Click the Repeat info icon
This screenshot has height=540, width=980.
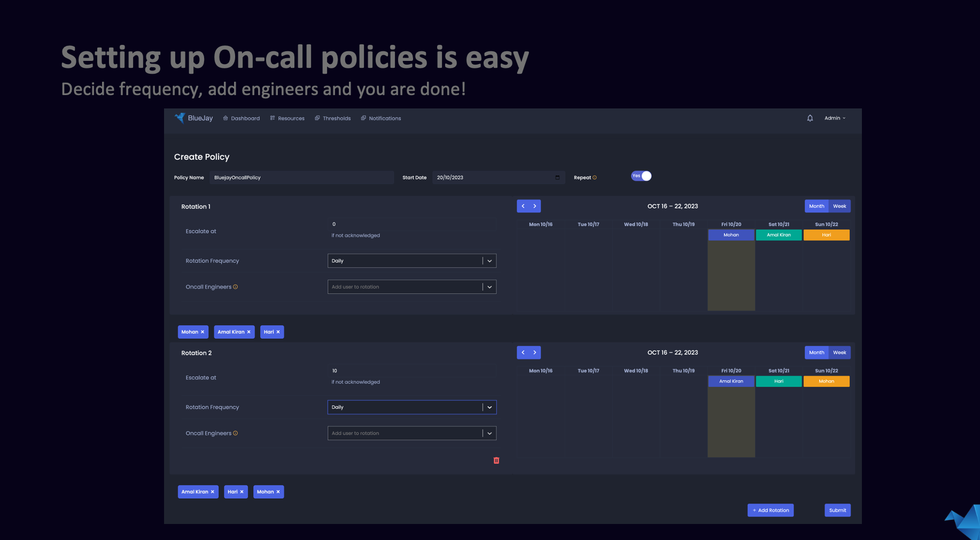[x=595, y=178]
